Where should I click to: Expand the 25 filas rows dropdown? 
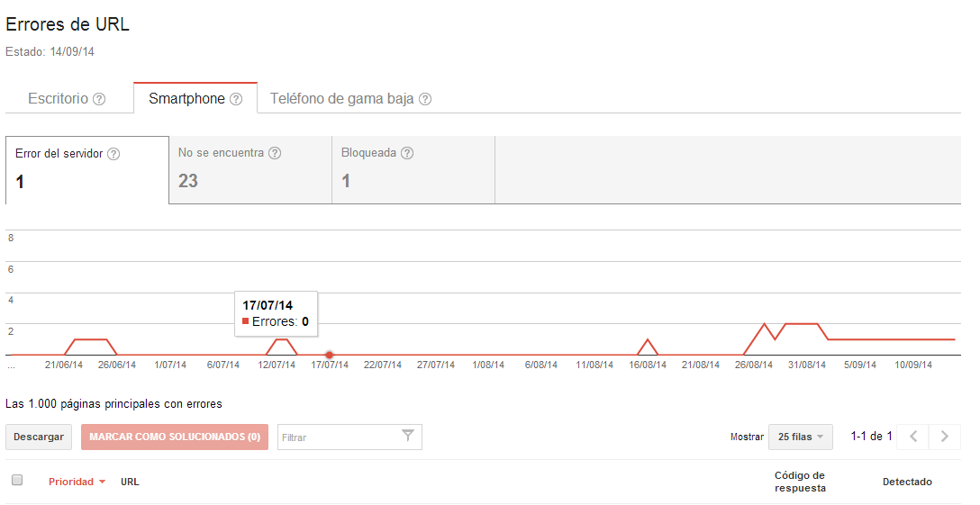pyautogui.click(x=800, y=437)
